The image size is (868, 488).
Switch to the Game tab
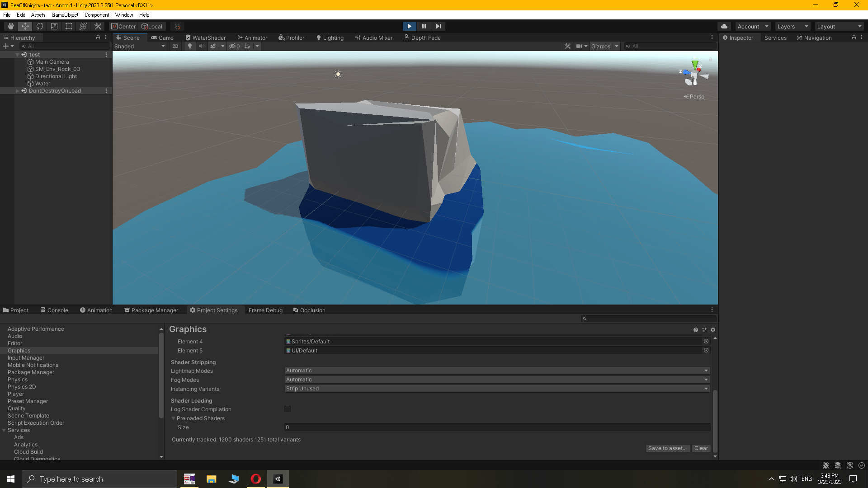click(162, 38)
